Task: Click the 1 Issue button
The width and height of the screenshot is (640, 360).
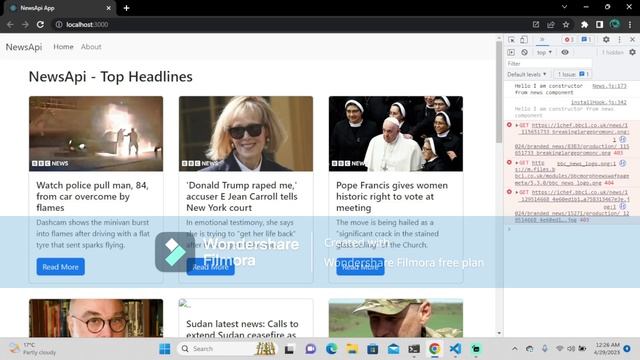Action: pyautogui.click(x=573, y=74)
